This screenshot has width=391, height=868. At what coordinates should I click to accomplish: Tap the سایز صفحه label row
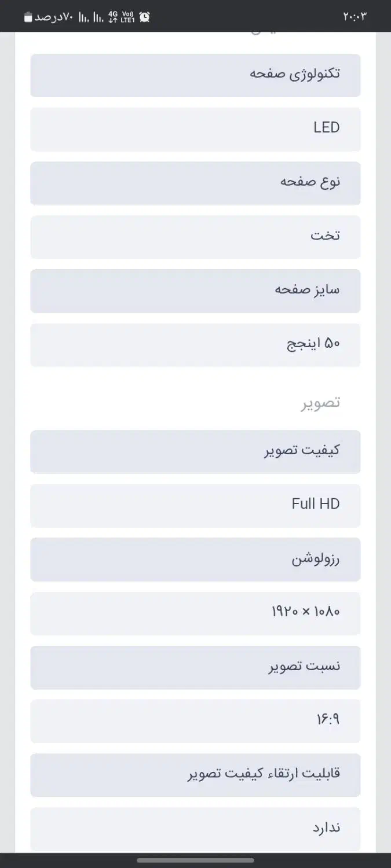195,290
